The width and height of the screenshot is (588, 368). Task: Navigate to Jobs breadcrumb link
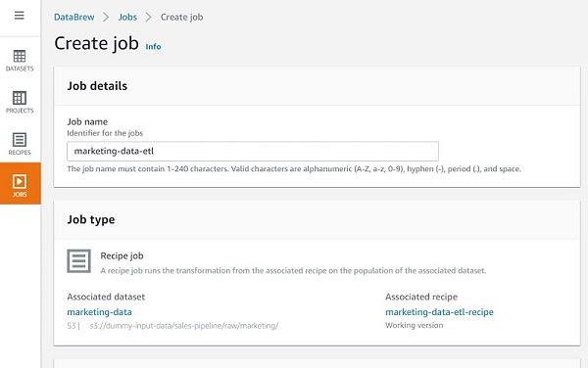(127, 17)
